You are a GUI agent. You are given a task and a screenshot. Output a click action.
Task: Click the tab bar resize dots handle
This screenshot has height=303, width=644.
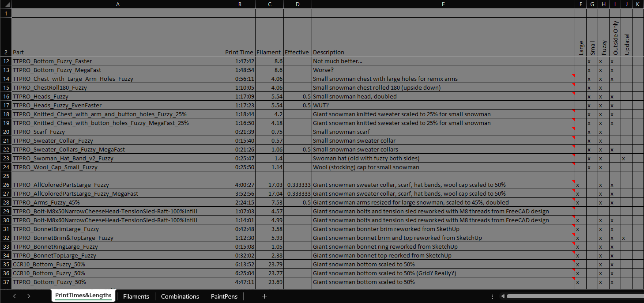tap(492, 296)
